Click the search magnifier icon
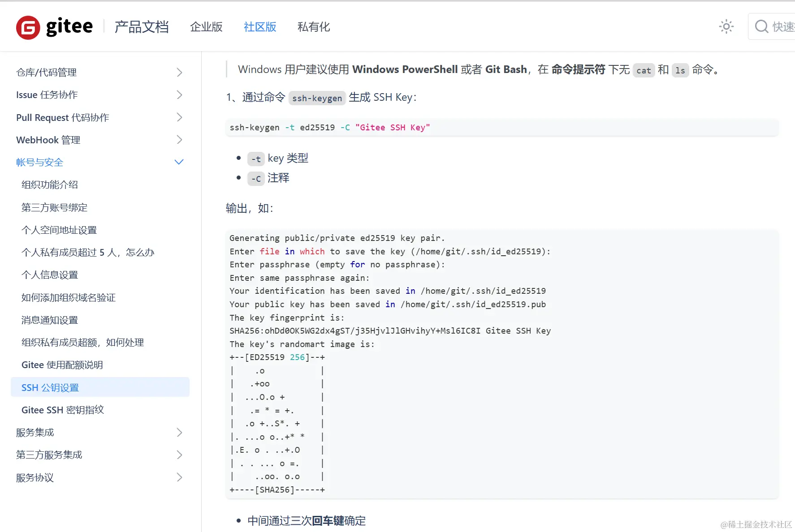Screen dimensions: 795x532 coord(761,27)
